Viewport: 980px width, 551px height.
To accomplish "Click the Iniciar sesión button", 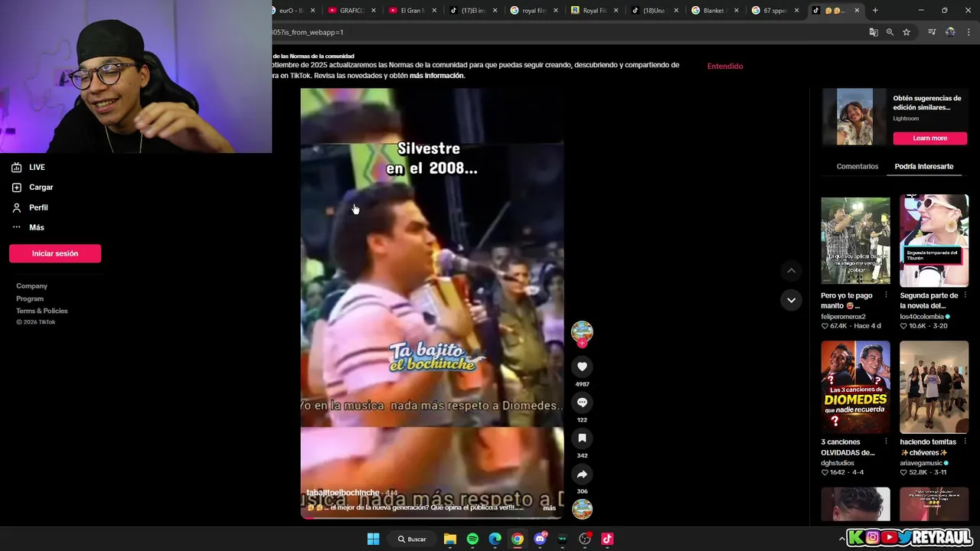I will (x=55, y=253).
